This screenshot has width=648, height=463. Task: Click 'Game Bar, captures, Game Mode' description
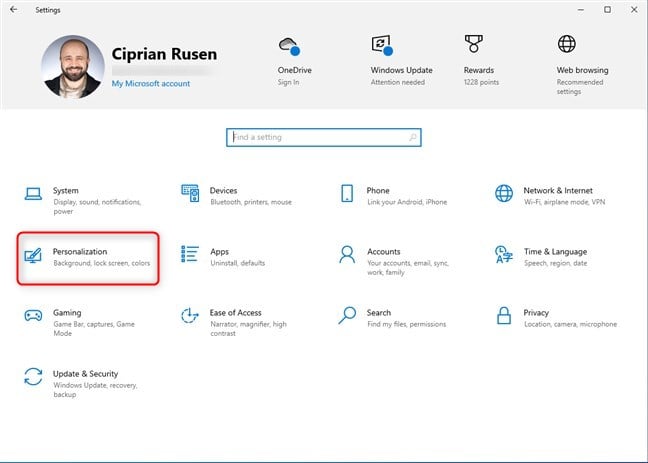coord(94,329)
